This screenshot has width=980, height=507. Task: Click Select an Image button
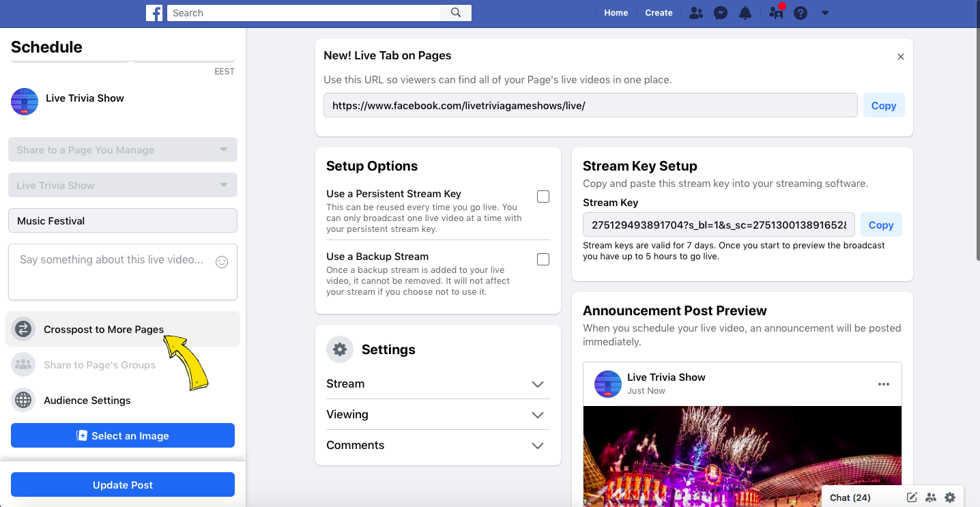(x=123, y=435)
